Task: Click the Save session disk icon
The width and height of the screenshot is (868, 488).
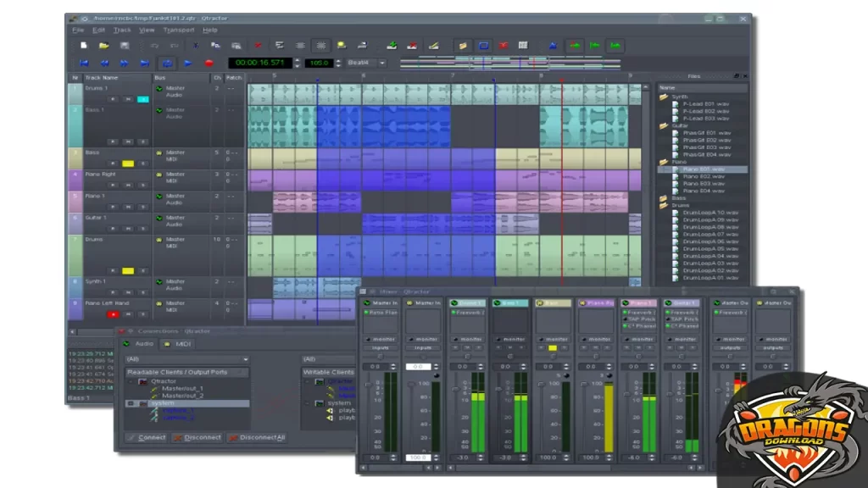Action: [x=125, y=45]
